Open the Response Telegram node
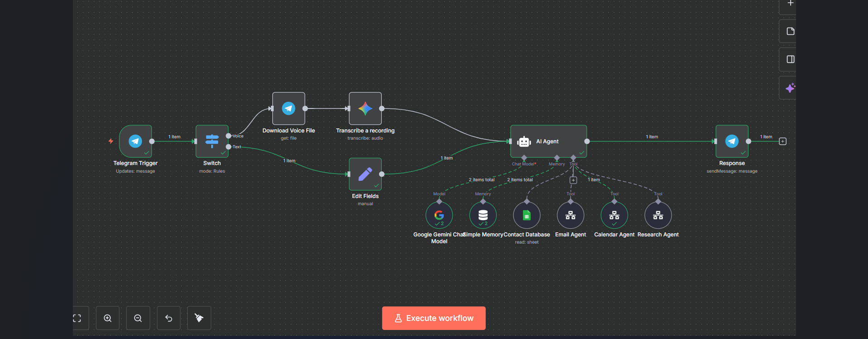The height and width of the screenshot is (339, 868). coord(732,141)
